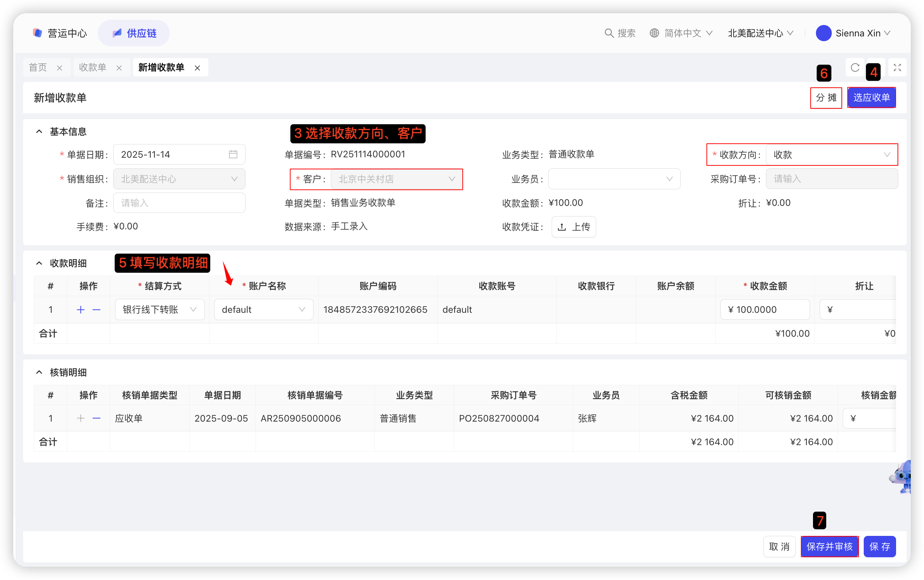Image resolution: width=924 pixels, height=580 pixels.
Task: Click the search magnifier icon
Action: 609,33
